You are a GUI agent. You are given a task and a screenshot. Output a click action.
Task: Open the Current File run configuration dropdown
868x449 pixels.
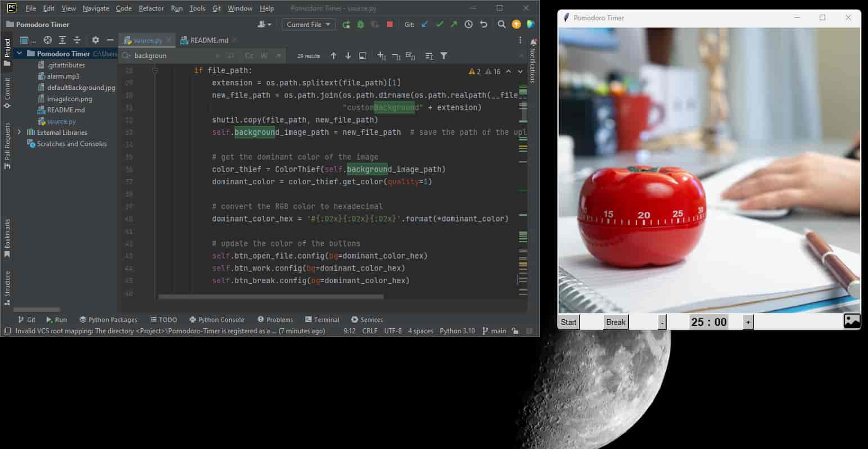[308, 25]
